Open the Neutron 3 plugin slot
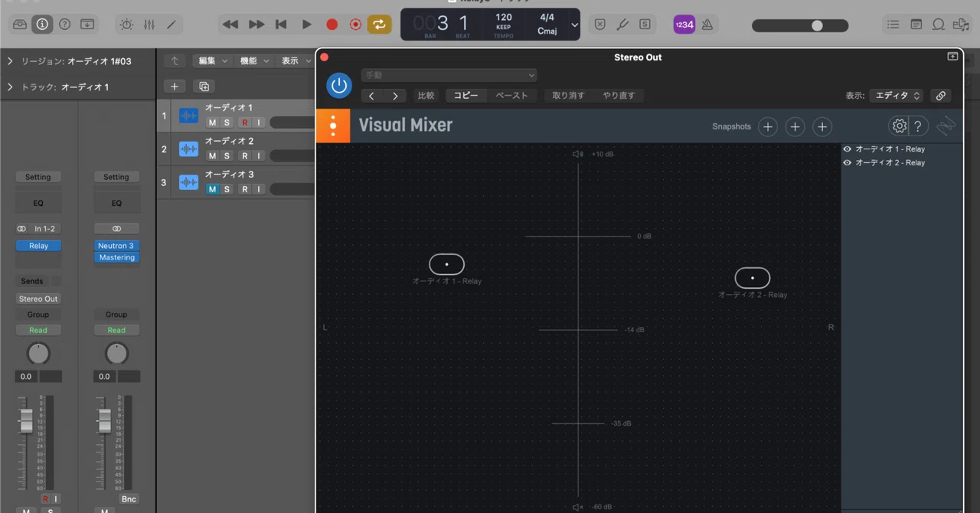The image size is (980, 513). 116,246
